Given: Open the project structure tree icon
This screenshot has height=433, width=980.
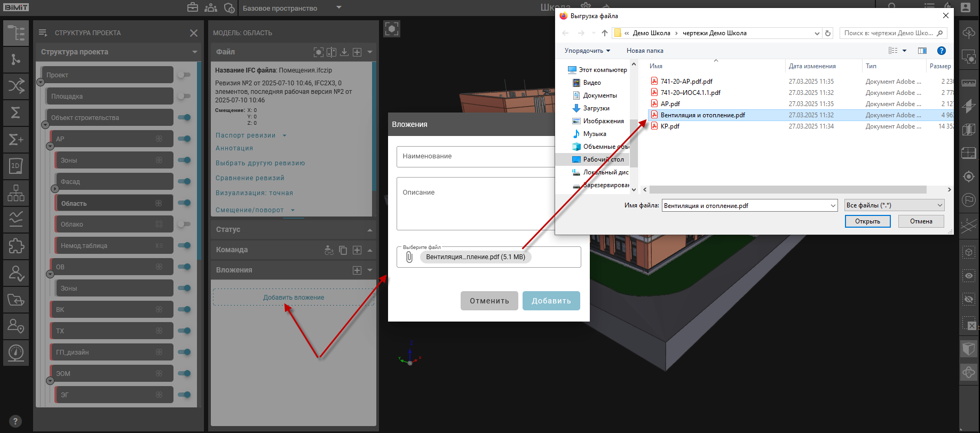Looking at the screenshot, I should pos(16,33).
